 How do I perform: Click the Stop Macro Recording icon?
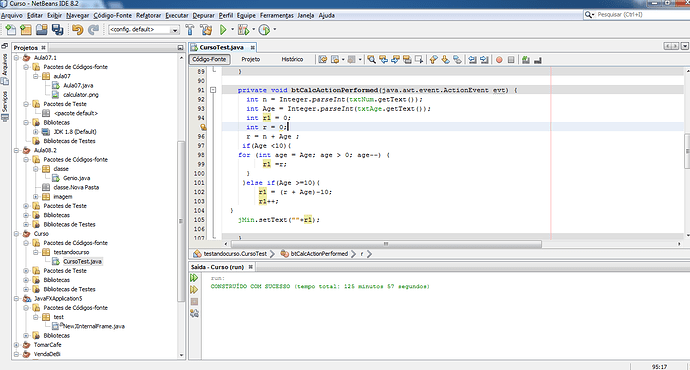pos(511,59)
